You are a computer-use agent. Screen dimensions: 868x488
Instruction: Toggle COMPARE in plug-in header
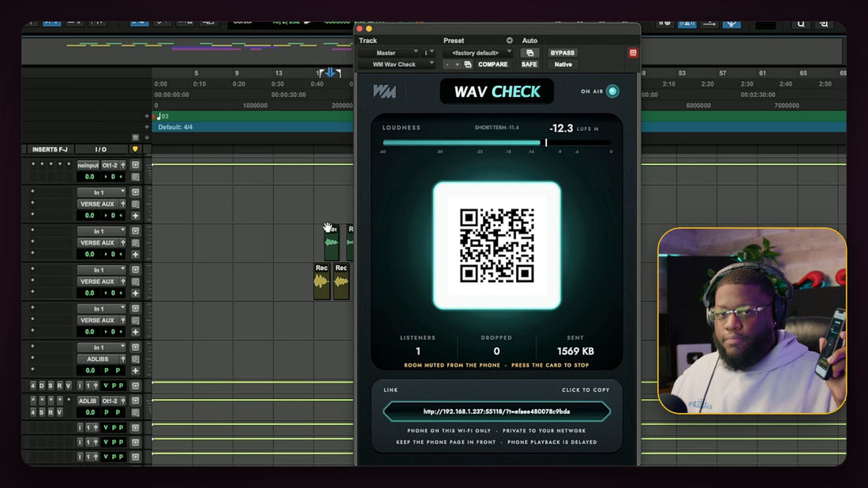click(492, 65)
